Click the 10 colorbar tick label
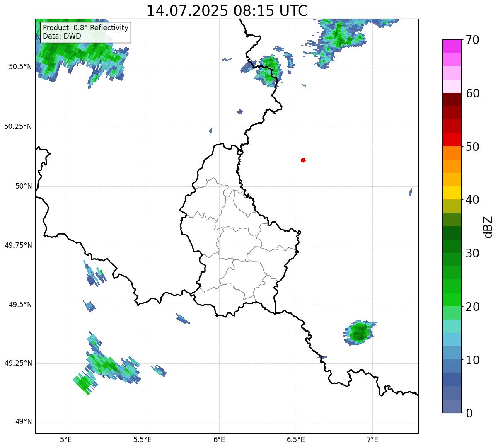Screen dimensions: 498x448 472,360
